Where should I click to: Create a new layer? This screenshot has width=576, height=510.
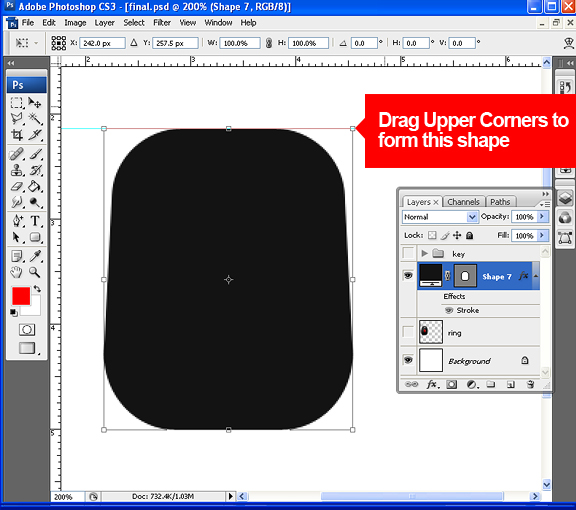511,384
